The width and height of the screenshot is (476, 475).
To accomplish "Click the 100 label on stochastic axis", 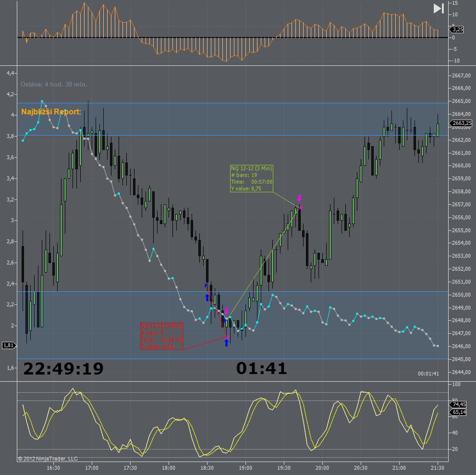I will (x=456, y=384).
